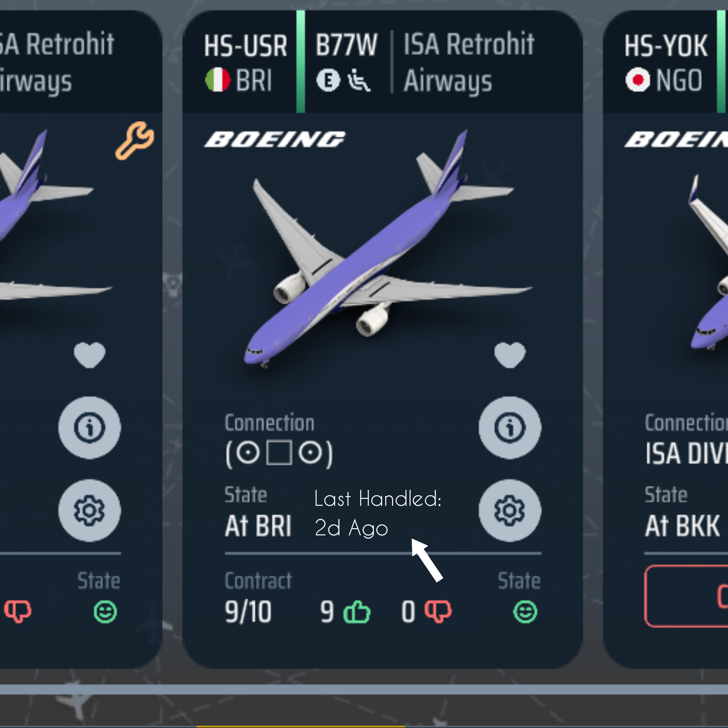
Task: Click the wheelchair accessibility icon
Action: [359, 80]
